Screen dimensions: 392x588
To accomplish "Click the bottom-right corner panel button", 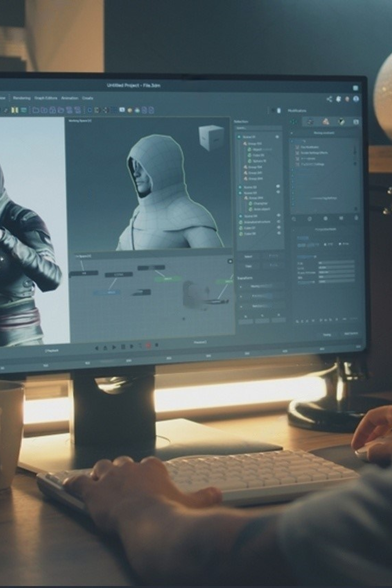I will click(351, 333).
